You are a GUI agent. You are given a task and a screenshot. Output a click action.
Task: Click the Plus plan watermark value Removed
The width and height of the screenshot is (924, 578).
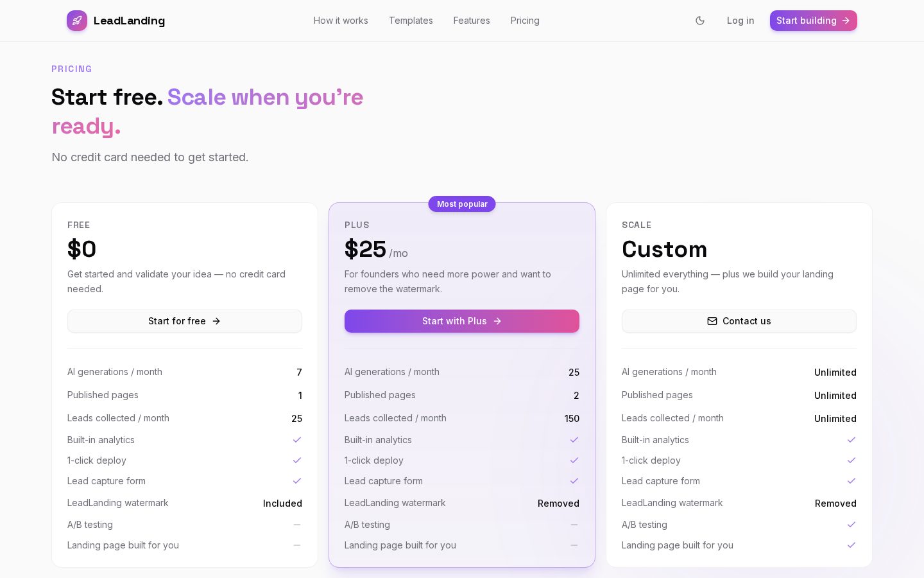tap(558, 504)
